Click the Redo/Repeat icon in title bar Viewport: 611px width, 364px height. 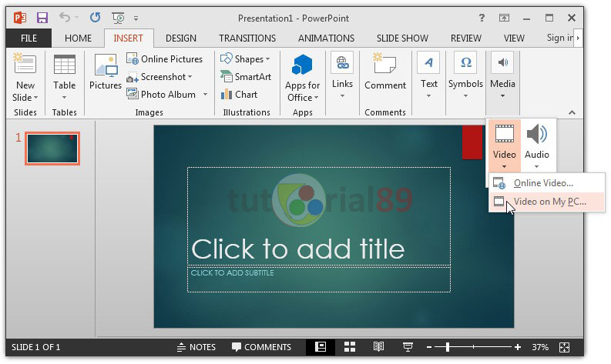point(95,17)
